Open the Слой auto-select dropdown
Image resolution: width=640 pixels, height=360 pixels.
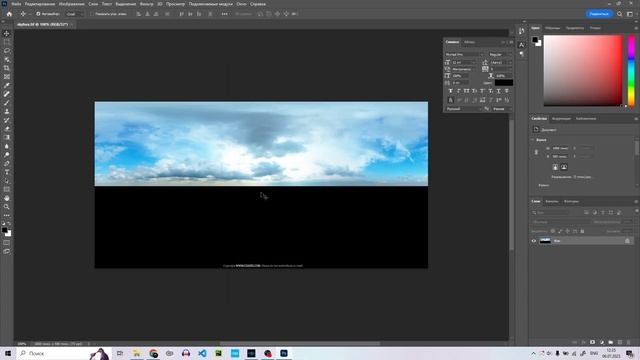74,14
